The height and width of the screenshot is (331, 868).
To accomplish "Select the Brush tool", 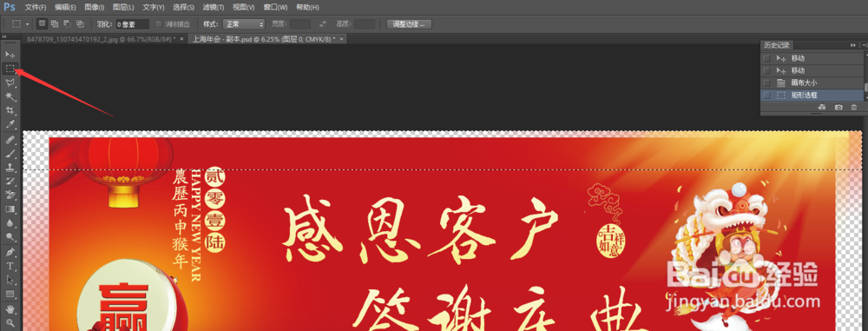I will [10, 154].
